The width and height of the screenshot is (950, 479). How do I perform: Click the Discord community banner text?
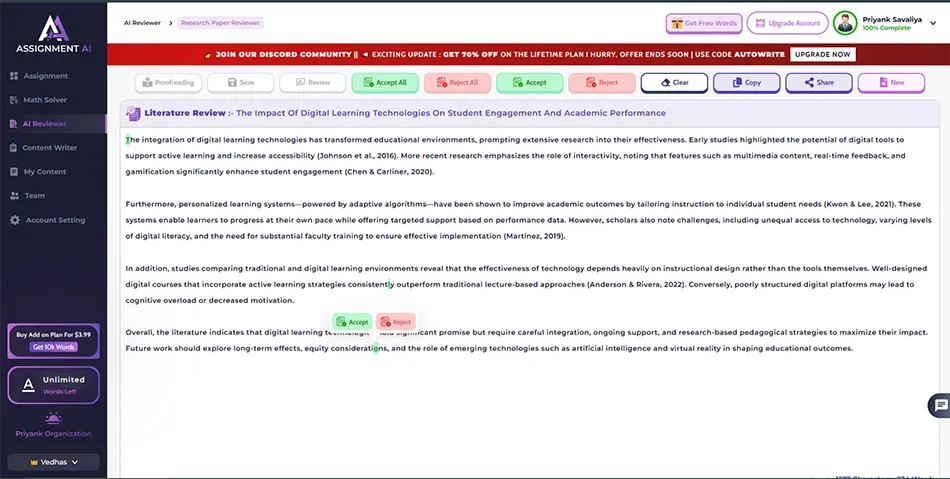(x=283, y=55)
